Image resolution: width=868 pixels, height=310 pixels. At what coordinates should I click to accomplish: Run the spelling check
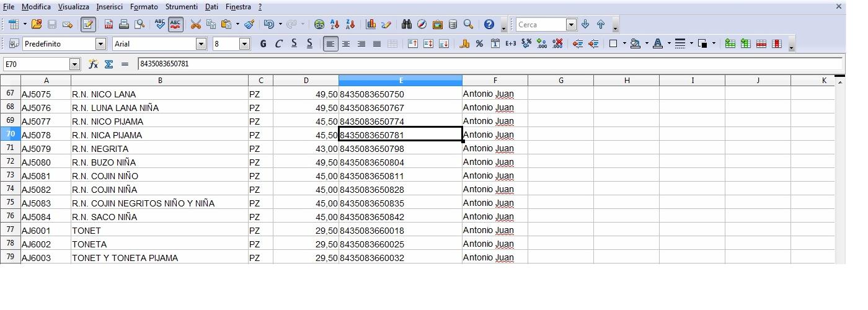pyautogui.click(x=160, y=24)
